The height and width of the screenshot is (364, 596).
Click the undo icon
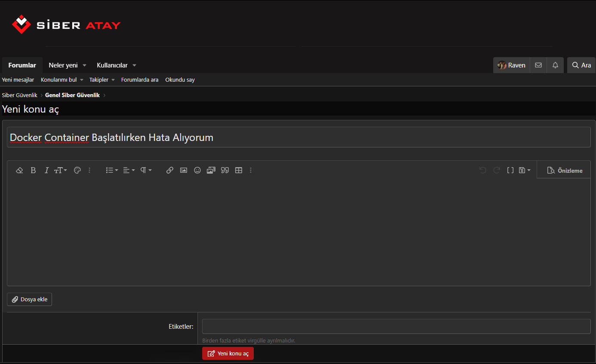(x=483, y=170)
